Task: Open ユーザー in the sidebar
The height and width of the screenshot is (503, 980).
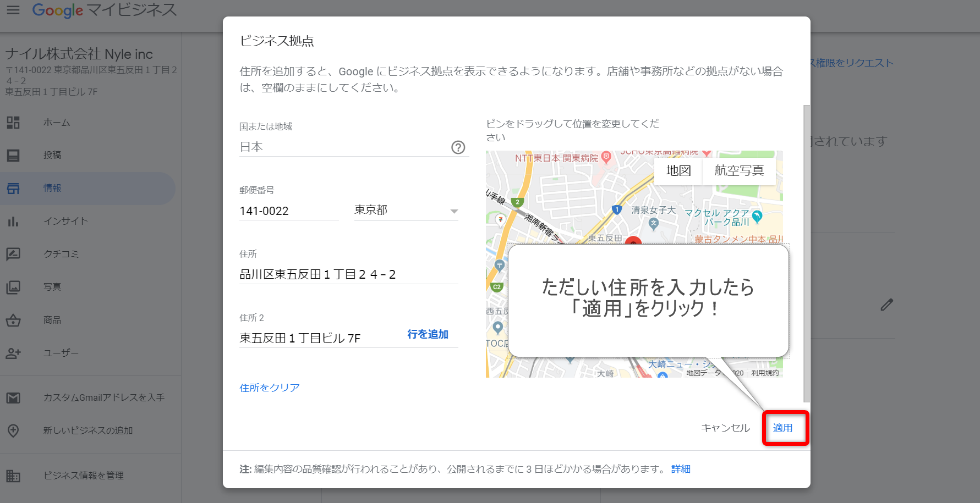Action: pyautogui.click(x=61, y=353)
